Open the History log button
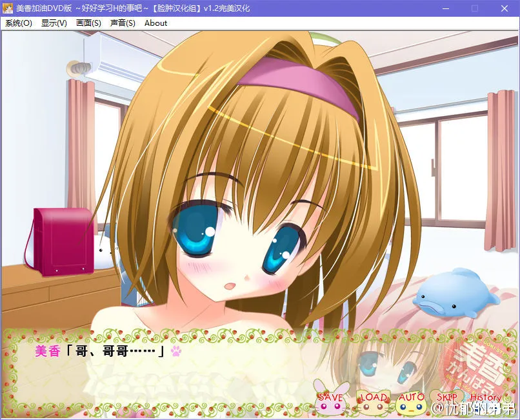Image resolution: width=520 pixels, height=420 pixels. (485, 398)
